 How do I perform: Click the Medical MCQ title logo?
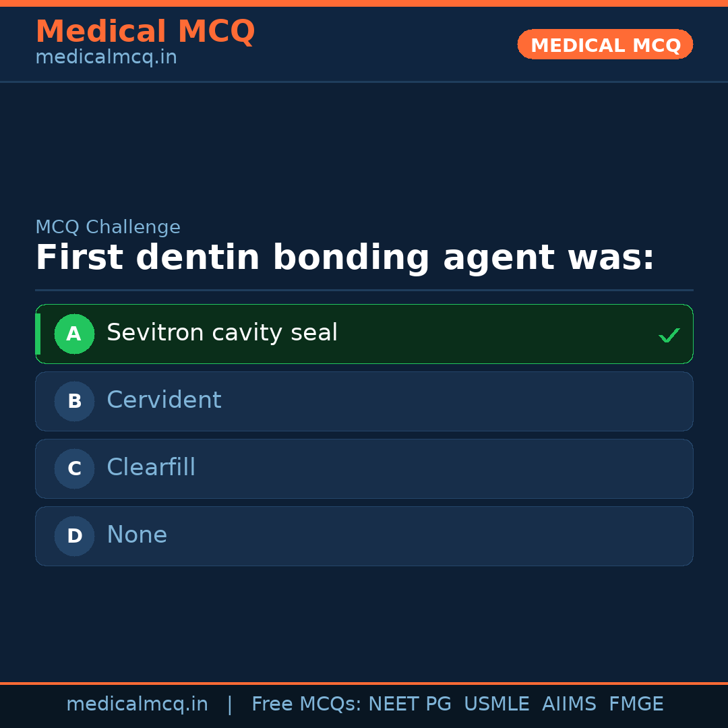[145, 32]
